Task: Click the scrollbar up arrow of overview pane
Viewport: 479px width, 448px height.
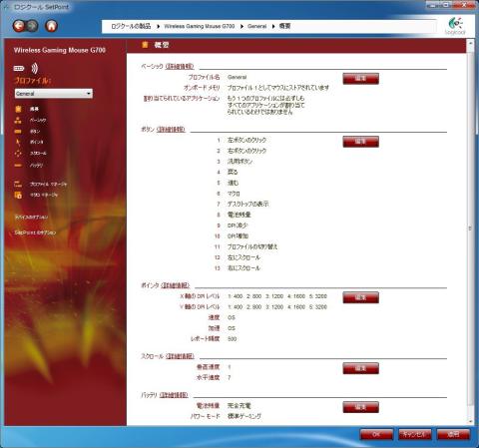Action: pyautogui.click(x=470, y=43)
